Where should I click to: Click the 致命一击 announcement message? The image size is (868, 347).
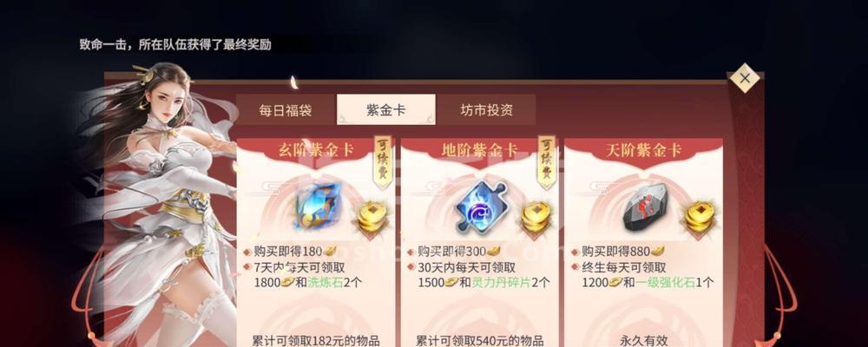coord(175,45)
